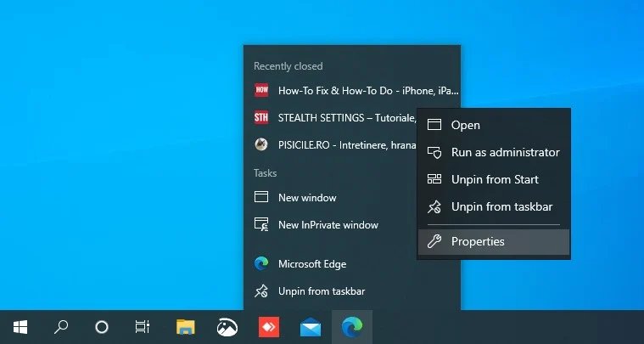Open the taskbar Search magnifier
Image resolution: width=644 pixels, height=344 pixels.
pos(61,327)
